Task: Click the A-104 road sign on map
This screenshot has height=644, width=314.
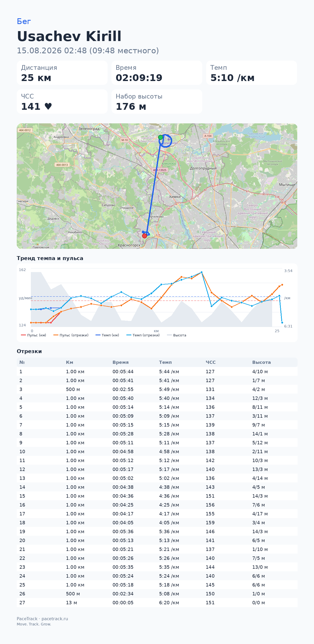Action: tap(208, 136)
